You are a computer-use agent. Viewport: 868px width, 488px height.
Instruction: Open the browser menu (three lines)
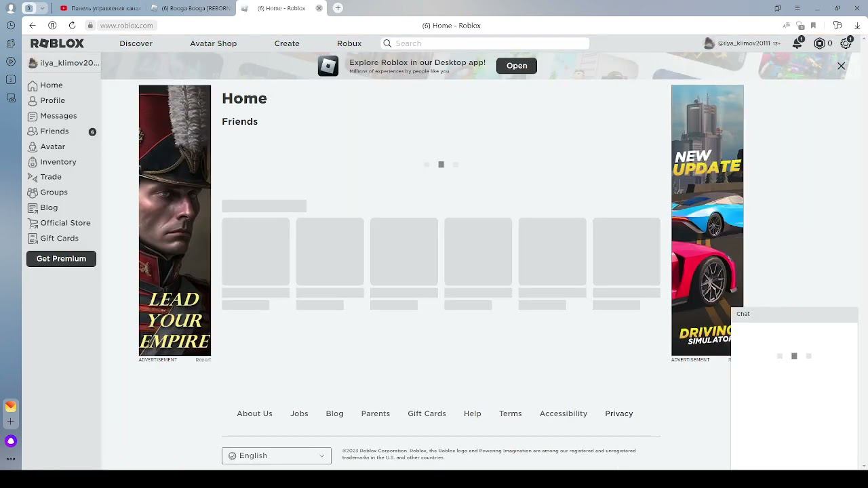[x=797, y=8]
